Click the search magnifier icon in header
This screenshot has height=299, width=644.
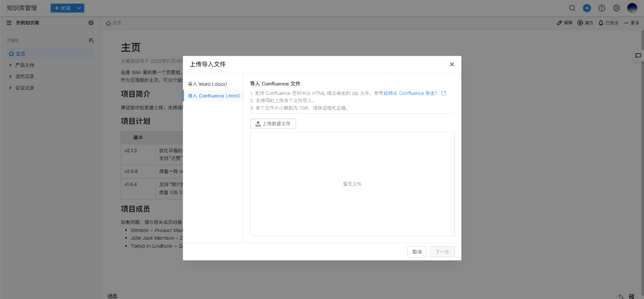pos(572,8)
